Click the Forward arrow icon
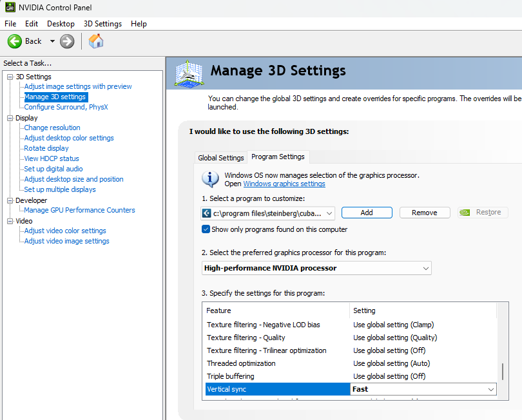The height and width of the screenshot is (420, 522). click(67, 41)
